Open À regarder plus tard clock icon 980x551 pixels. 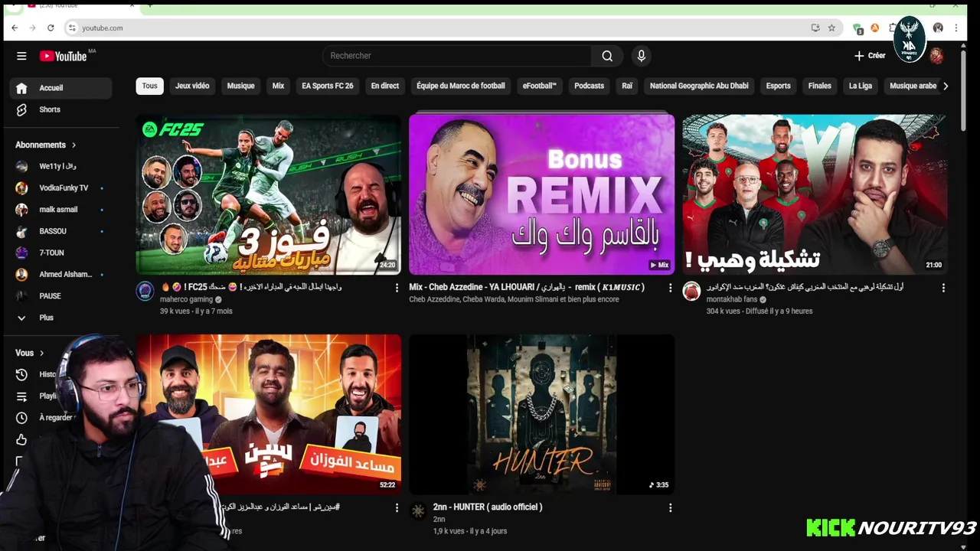(x=21, y=418)
